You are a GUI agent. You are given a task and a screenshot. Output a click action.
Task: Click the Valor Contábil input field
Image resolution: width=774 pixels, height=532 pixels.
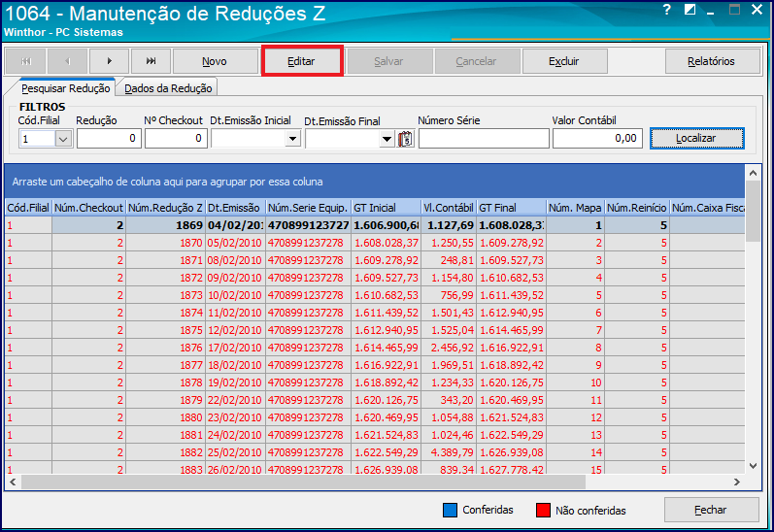pos(597,139)
